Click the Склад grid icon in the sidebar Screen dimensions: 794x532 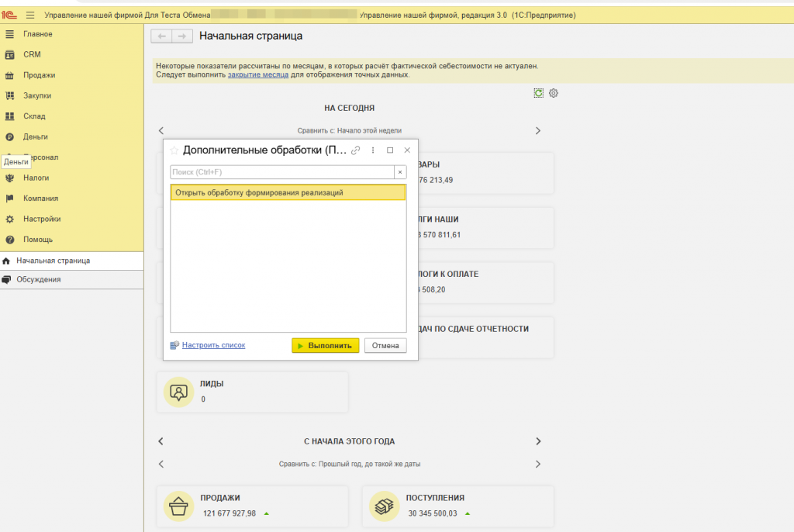[x=9, y=116]
